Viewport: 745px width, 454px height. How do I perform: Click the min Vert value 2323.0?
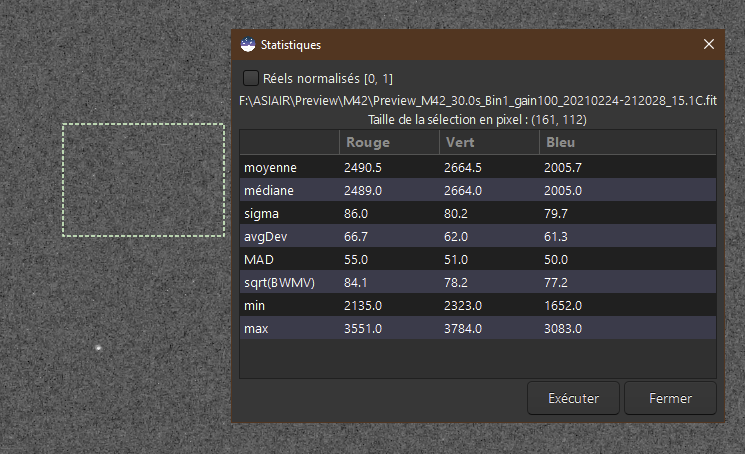click(x=463, y=306)
